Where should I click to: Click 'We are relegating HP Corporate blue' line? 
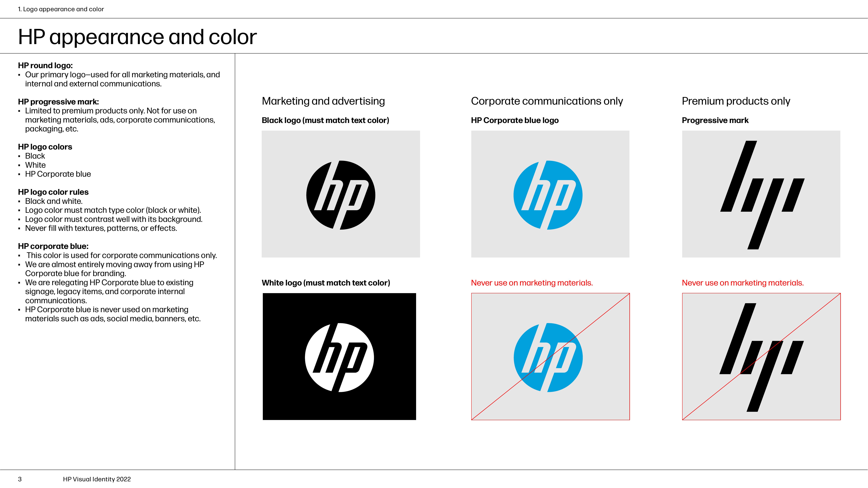(x=109, y=291)
